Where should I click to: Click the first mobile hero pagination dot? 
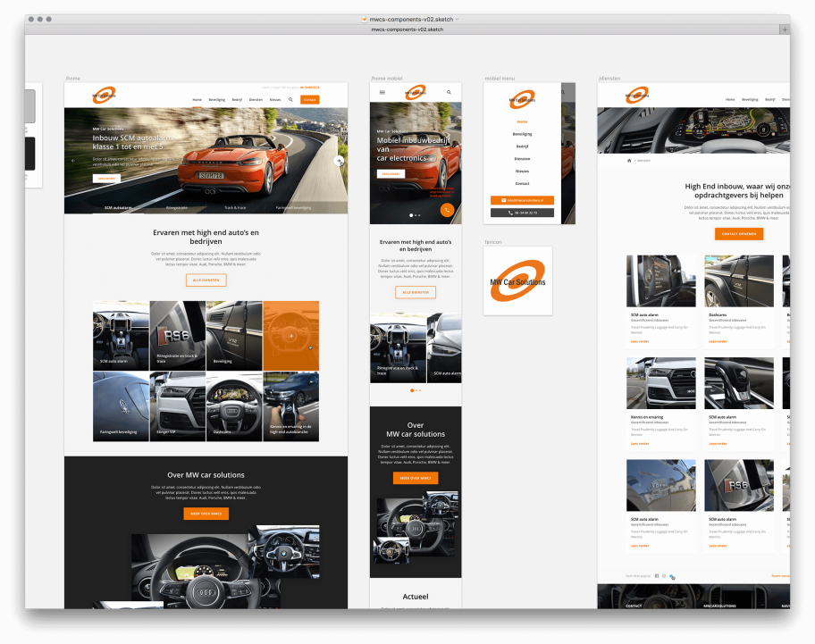click(x=411, y=215)
